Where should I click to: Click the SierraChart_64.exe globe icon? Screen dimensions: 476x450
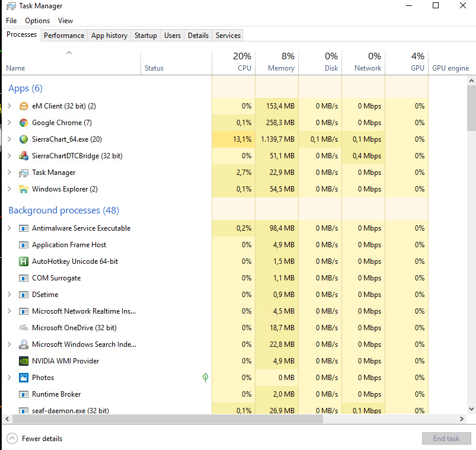(23, 139)
